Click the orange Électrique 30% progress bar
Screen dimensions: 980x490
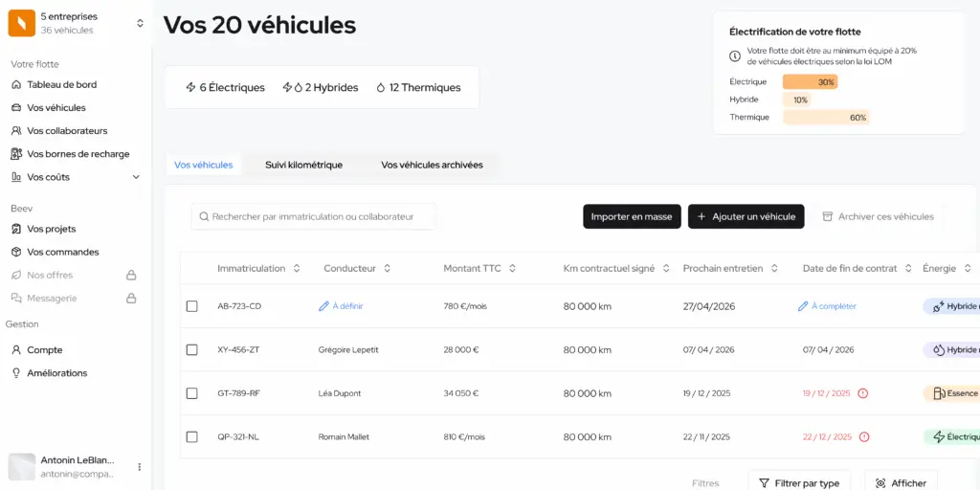point(810,82)
